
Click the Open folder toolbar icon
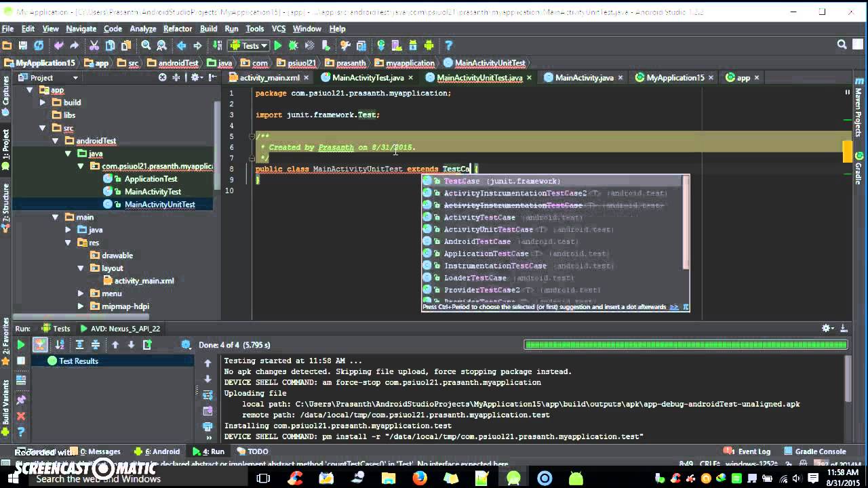coord(7,45)
